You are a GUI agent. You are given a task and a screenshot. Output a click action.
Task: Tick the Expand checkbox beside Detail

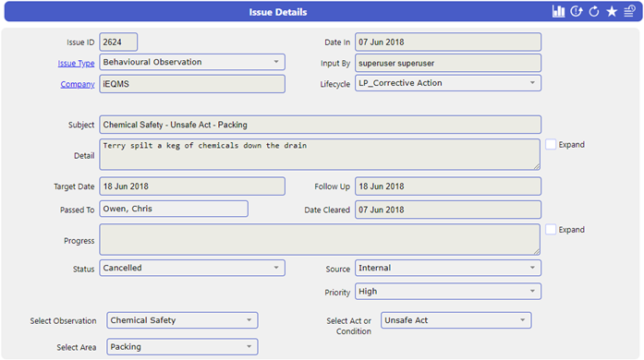pyautogui.click(x=551, y=145)
